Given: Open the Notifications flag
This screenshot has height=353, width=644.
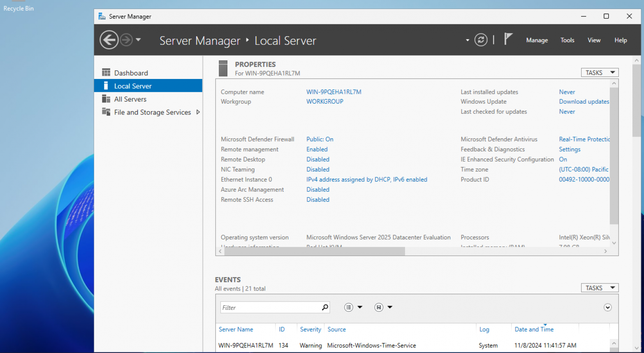Looking at the screenshot, I should click(508, 39).
